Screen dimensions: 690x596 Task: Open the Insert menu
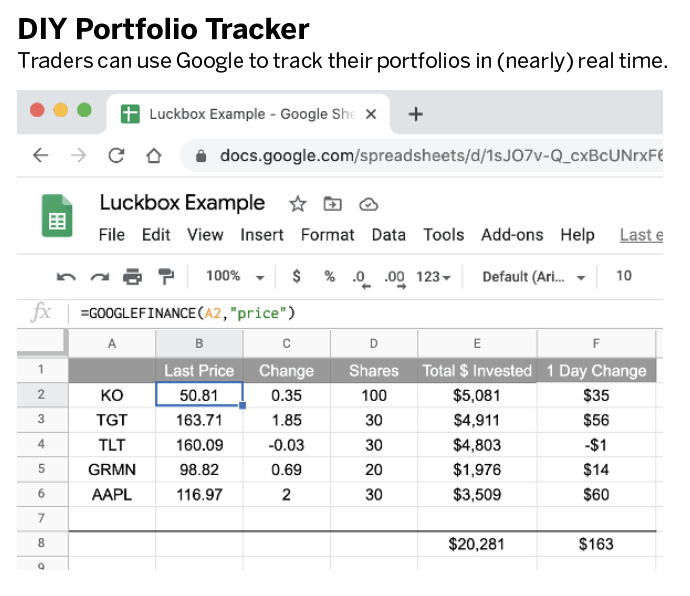pyautogui.click(x=262, y=235)
